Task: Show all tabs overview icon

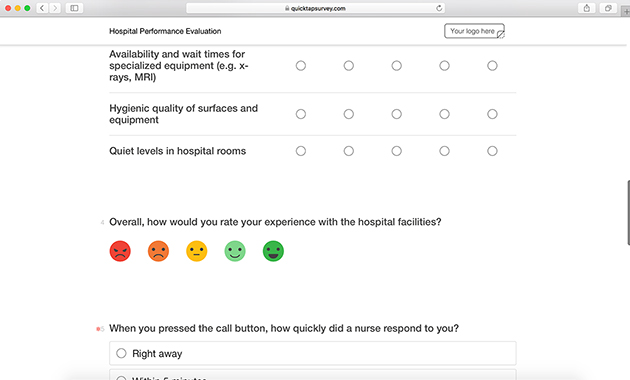Action: pos(608,8)
